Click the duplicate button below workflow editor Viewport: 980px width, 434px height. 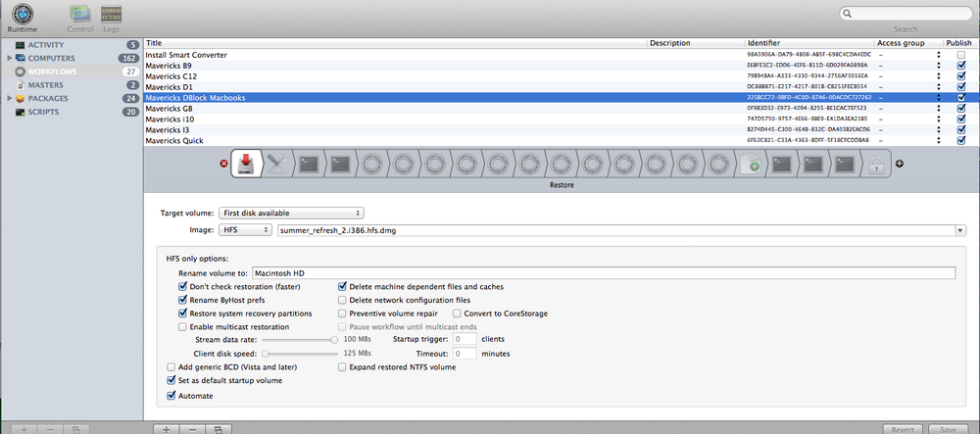tap(219, 430)
